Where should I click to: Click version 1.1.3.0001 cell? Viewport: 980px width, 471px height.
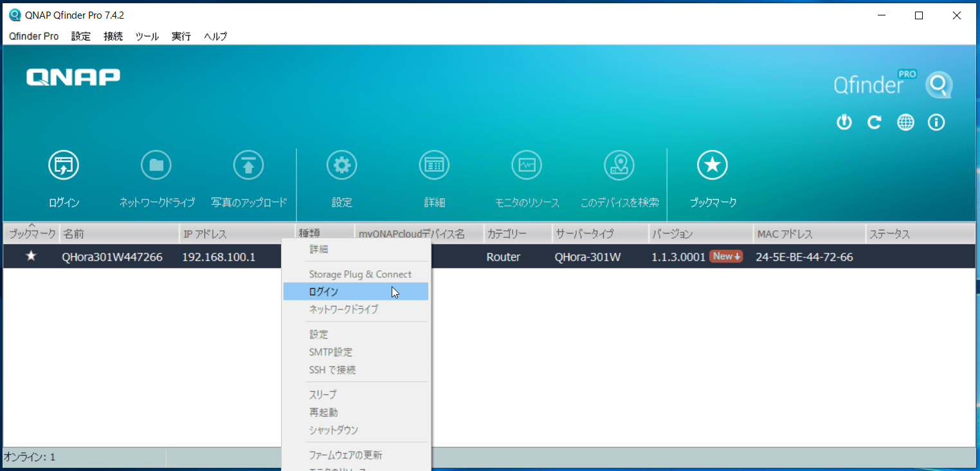pos(678,257)
